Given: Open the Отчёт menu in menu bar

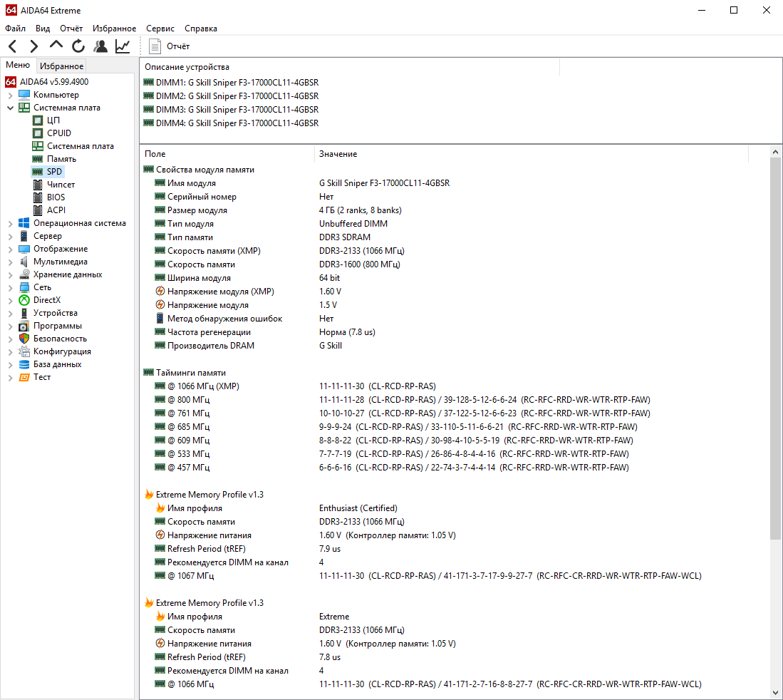Looking at the screenshot, I should point(71,29).
